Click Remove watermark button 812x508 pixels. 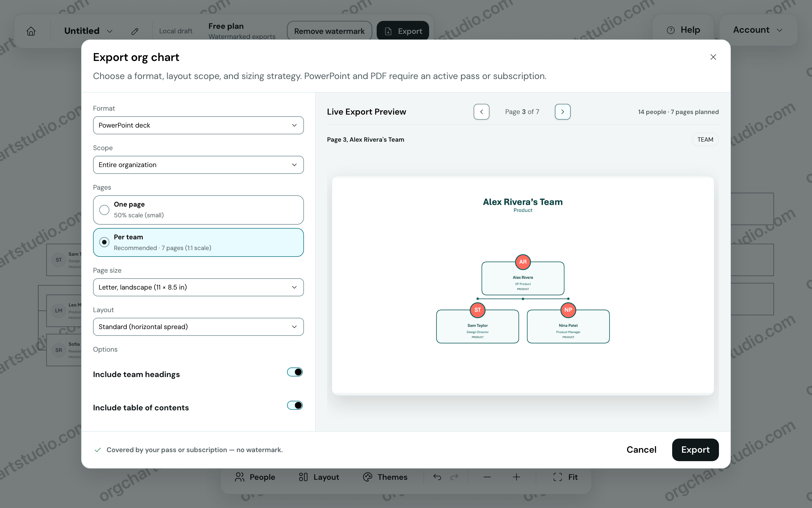pyautogui.click(x=329, y=31)
